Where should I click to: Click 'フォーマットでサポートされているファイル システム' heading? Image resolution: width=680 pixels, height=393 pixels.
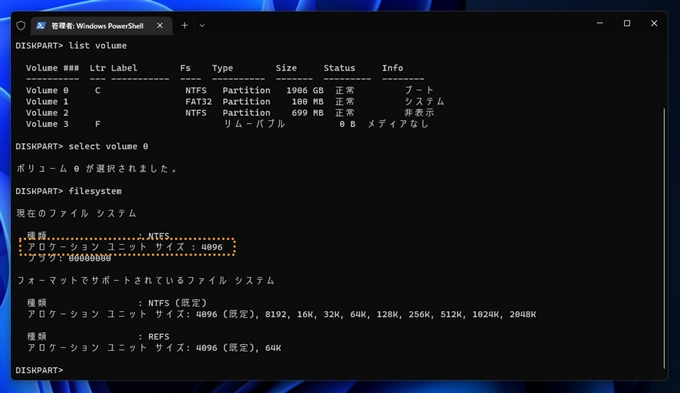[x=145, y=281]
